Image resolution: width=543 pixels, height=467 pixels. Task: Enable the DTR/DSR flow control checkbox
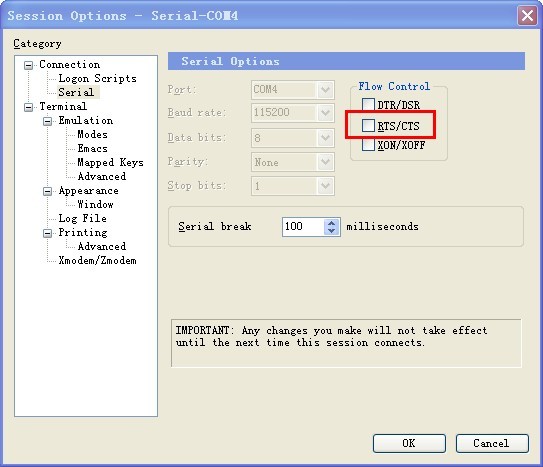(368, 105)
